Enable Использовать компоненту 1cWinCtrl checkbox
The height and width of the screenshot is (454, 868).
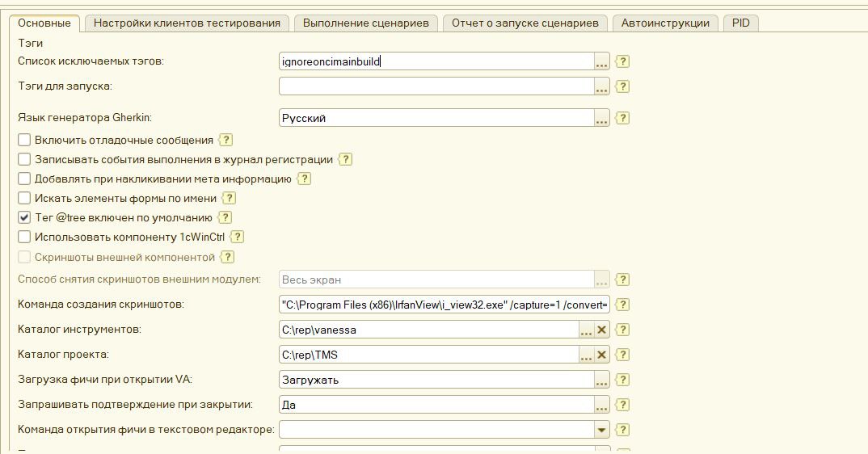click(23, 237)
